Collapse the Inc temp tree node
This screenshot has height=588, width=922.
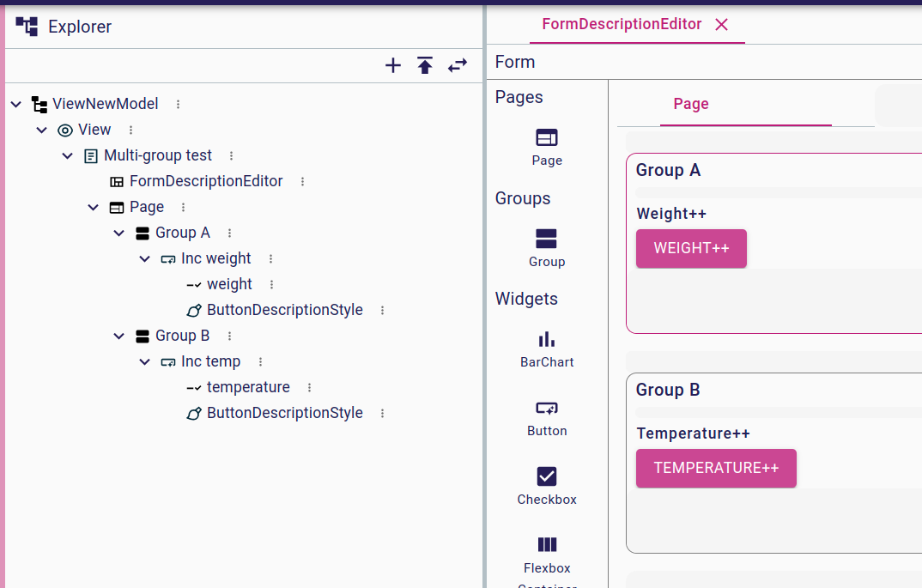click(x=144, y=361)
